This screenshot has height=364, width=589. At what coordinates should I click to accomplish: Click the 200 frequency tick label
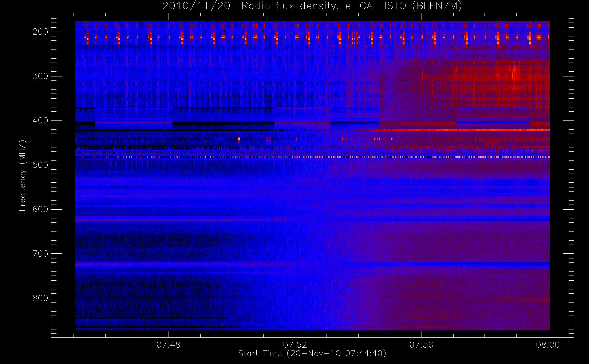click(40, 32)
